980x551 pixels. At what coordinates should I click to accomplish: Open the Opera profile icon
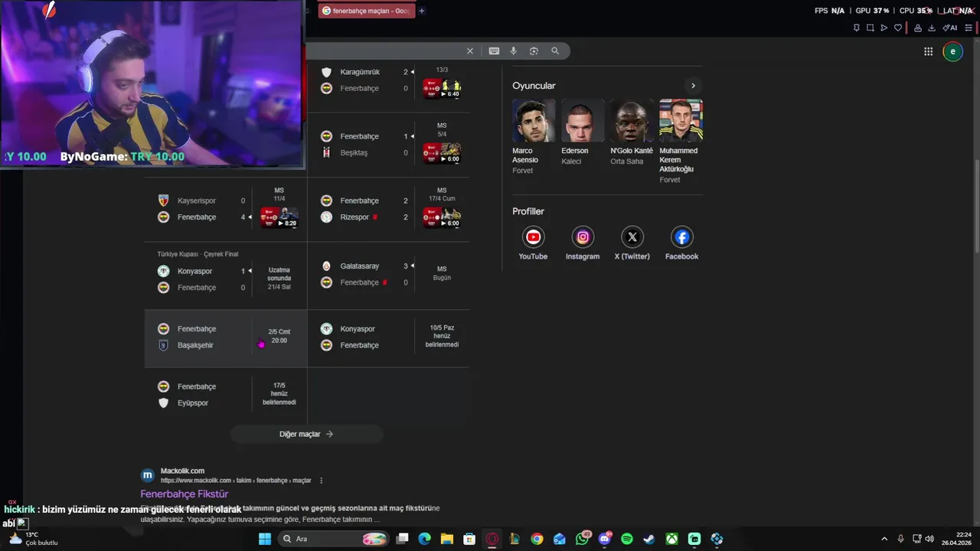[x=918, y=28]
